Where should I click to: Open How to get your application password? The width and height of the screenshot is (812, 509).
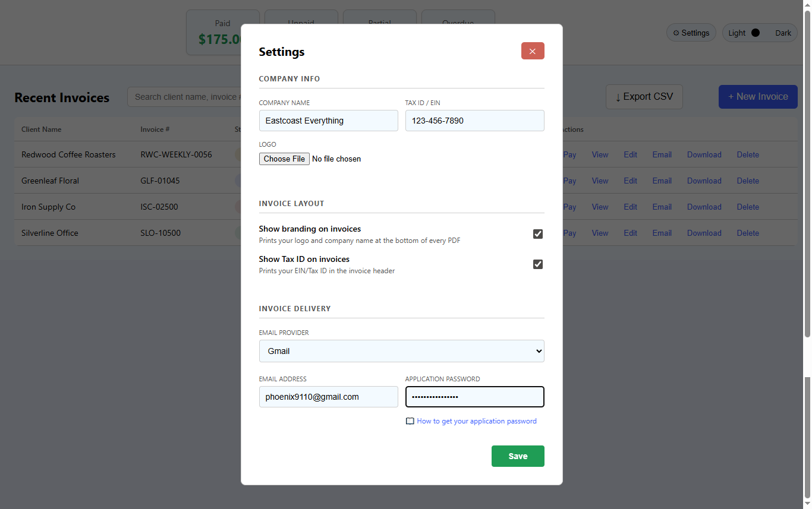(x=476, y=421)
